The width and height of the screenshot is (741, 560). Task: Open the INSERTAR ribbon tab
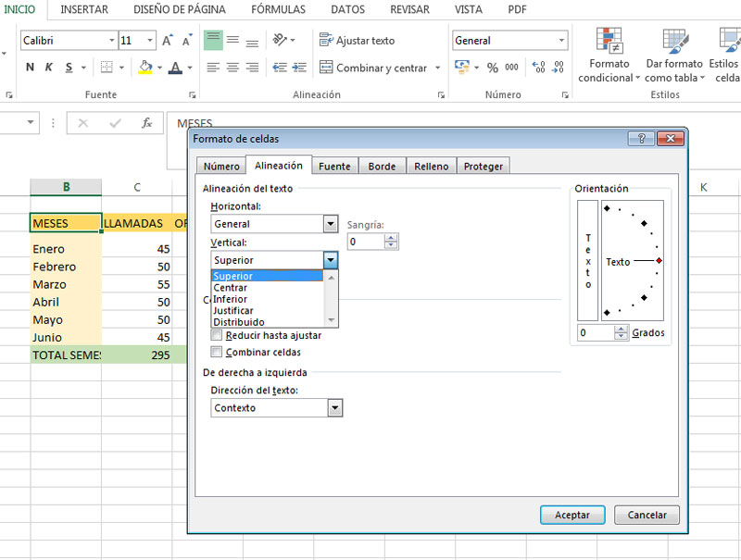click(84, 9)
